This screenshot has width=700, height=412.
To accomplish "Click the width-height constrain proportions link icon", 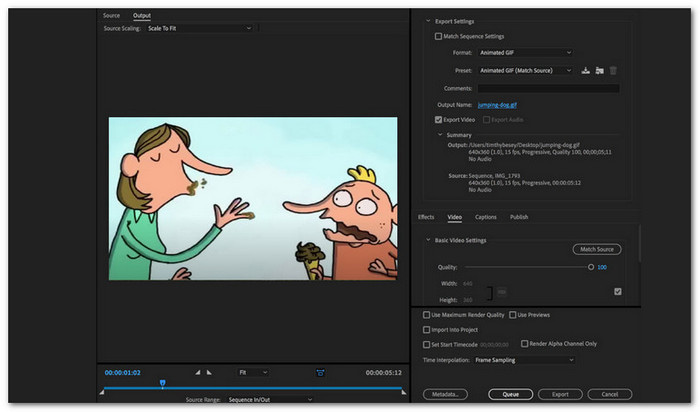I will click(502, 292).
